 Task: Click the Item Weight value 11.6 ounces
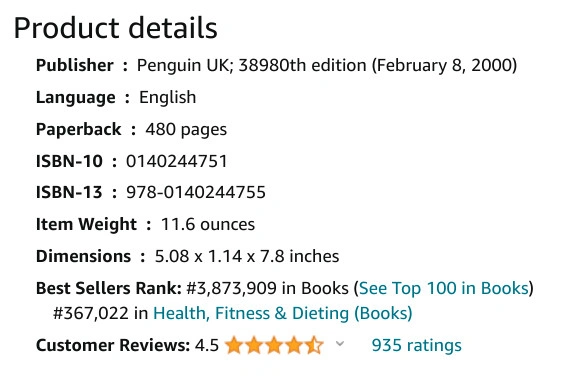(x=208, y=224)
